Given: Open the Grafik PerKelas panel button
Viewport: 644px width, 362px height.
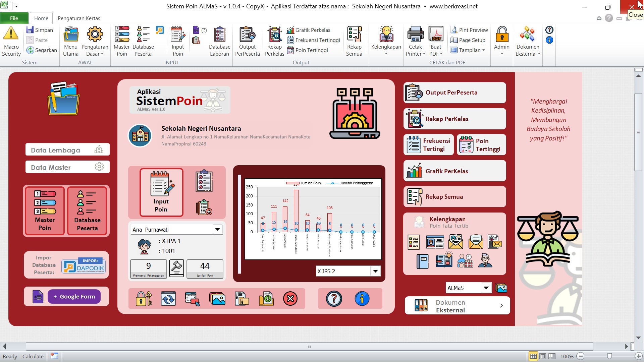Looking at the screenshot, I should (454, 171).
